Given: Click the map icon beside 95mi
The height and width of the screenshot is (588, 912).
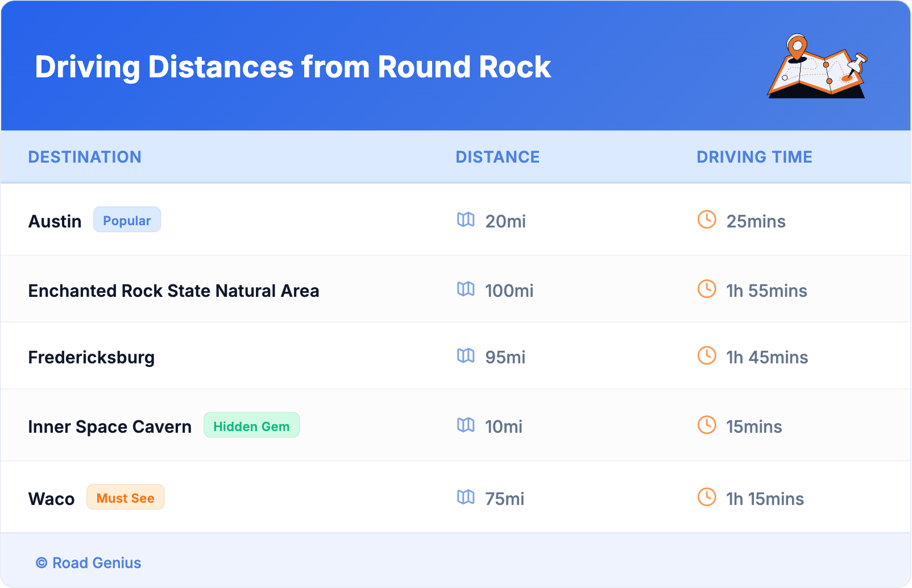Looking at the screenshot, I should pos(466,355).
